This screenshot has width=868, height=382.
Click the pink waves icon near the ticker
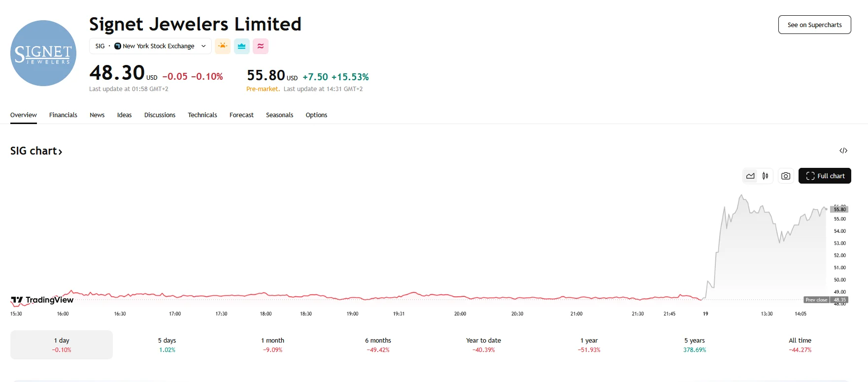[261, 46]
